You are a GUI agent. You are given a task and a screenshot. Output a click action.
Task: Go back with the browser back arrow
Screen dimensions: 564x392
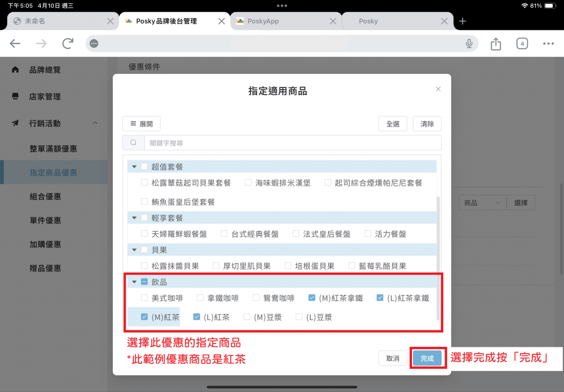tap(15, 43)
